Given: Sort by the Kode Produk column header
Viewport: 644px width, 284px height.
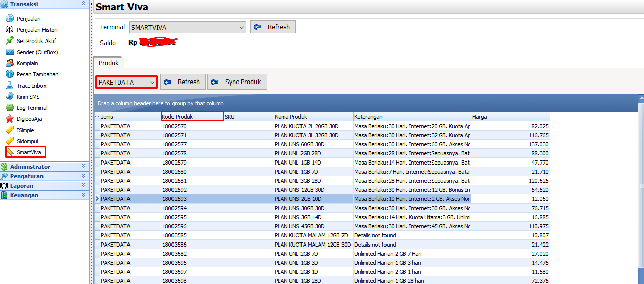Looking at the screenshot, I should point(192,117).
